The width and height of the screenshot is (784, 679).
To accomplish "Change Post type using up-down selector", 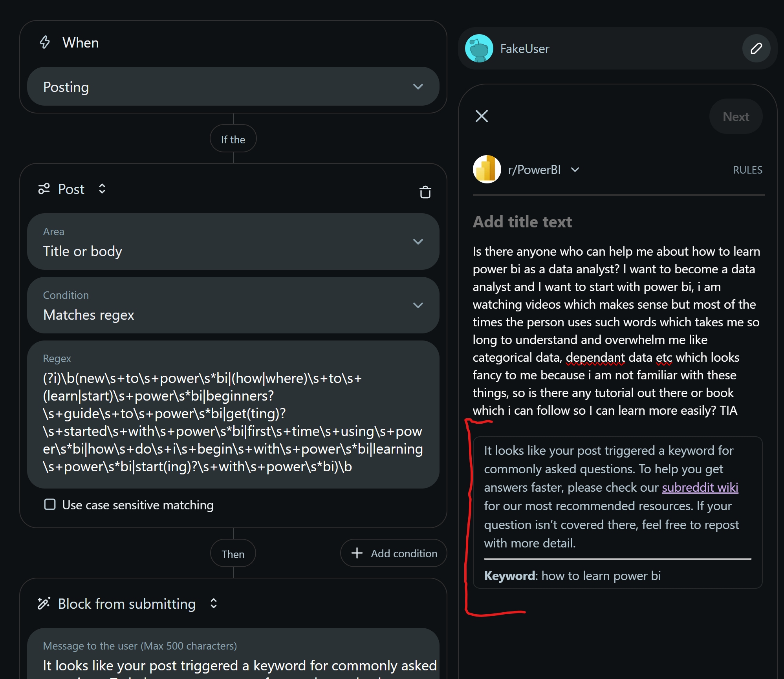I will 102,189.
